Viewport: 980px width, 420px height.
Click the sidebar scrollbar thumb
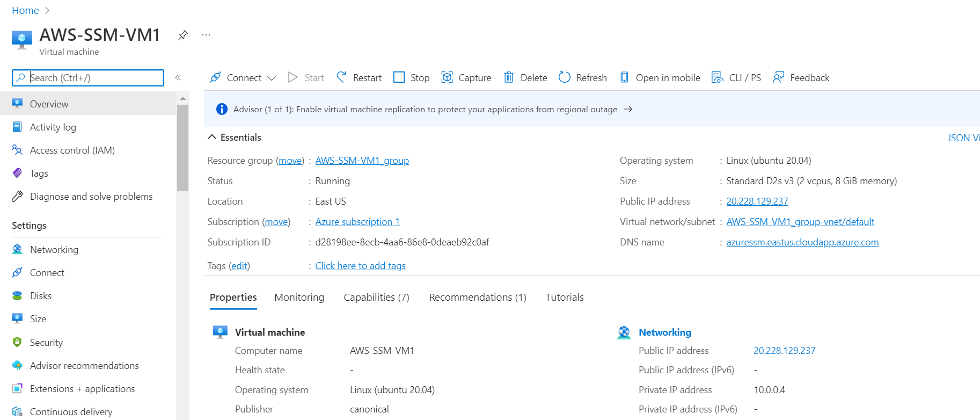[x=182, y=148]
